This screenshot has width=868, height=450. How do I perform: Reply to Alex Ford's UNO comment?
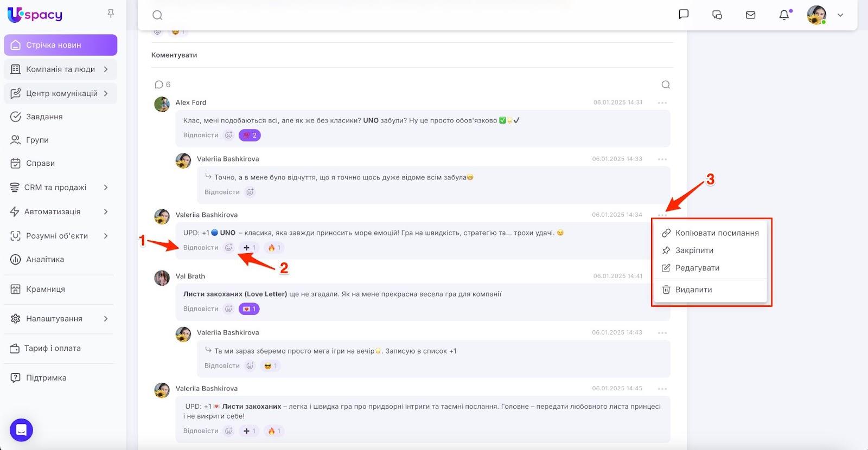(201, 136)
